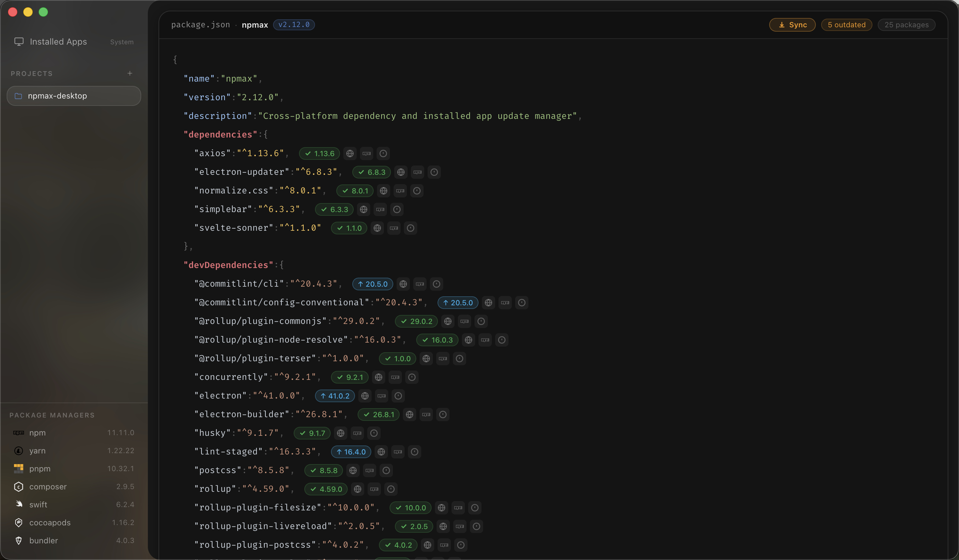This screenshot has height=560, width=959.
Task: Click the 5 outdated filter button
Action: (846, 24)
